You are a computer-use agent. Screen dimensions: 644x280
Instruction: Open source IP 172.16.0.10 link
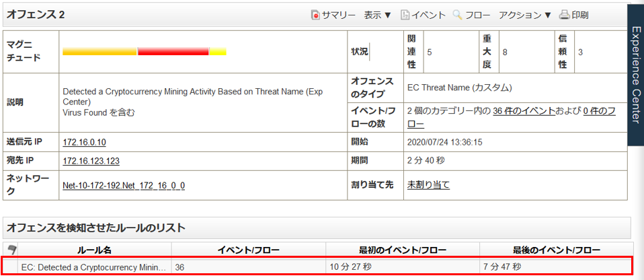click(x=84, y=142)
